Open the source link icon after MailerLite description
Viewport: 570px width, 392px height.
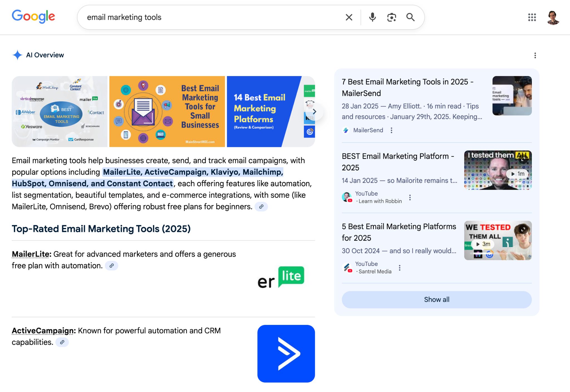pos(112,266)
